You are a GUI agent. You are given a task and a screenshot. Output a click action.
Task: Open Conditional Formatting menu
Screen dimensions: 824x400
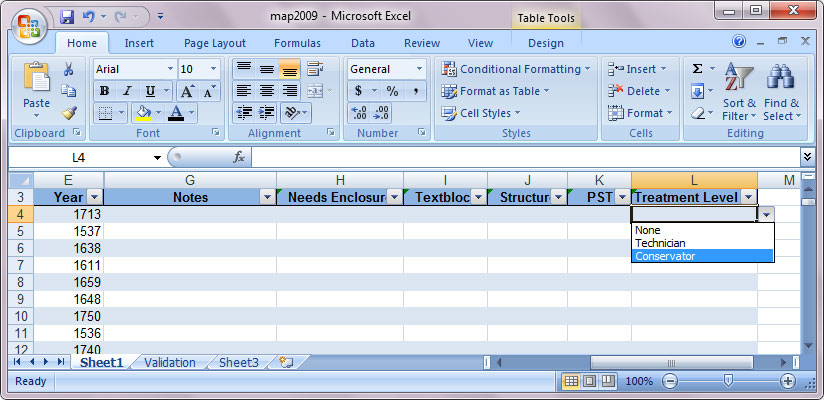(516, 69)
